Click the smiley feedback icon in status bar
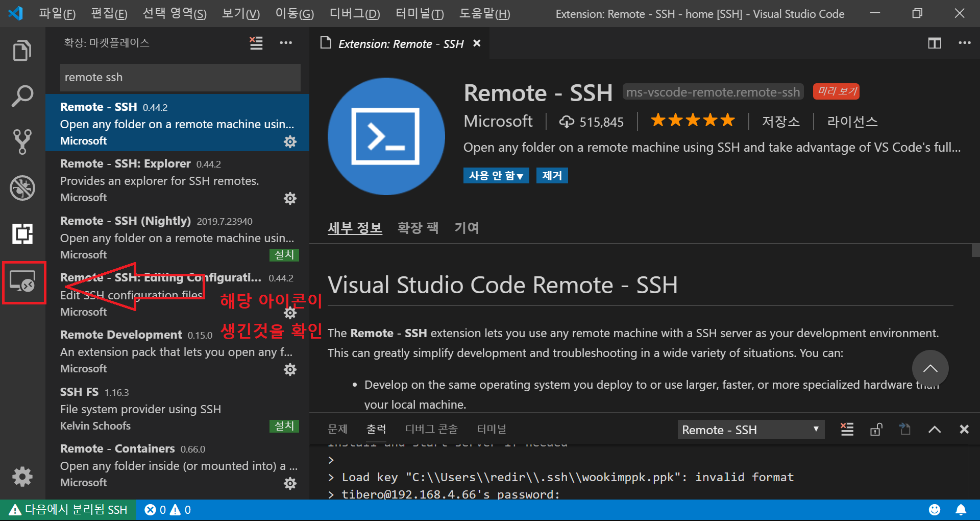 coord(935,510)
